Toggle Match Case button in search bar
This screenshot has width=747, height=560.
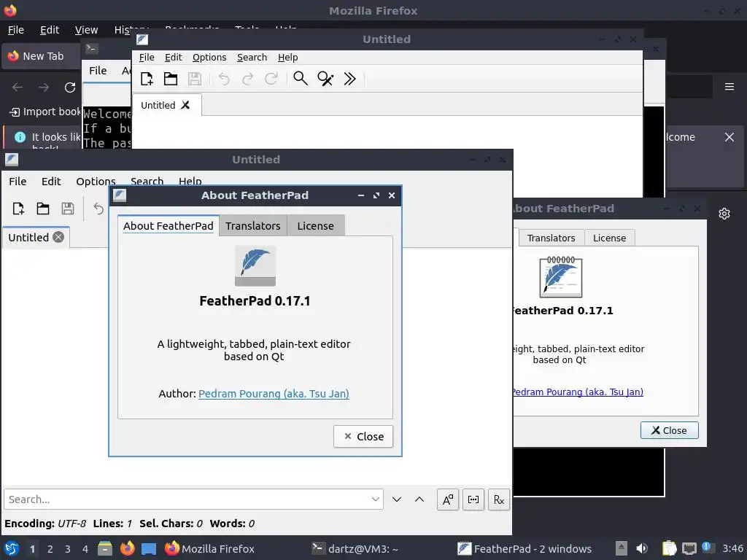pyautogui.click(x=448, y=499)
